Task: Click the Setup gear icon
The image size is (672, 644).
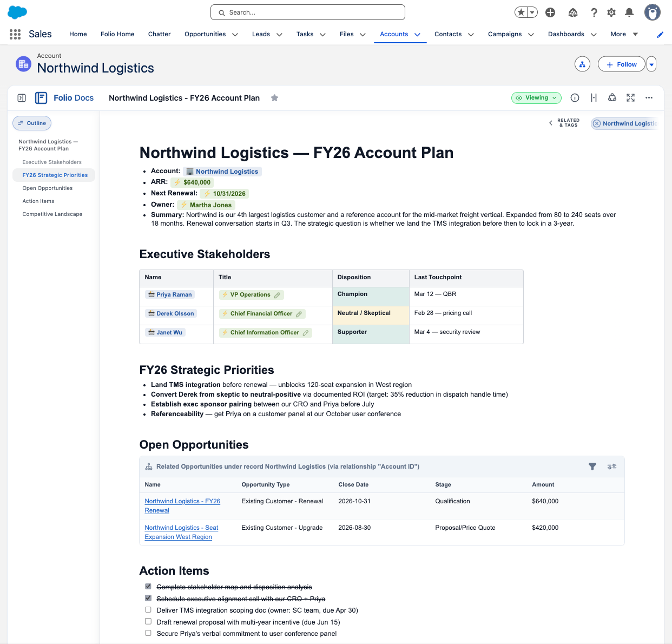Action: (611, 12)
